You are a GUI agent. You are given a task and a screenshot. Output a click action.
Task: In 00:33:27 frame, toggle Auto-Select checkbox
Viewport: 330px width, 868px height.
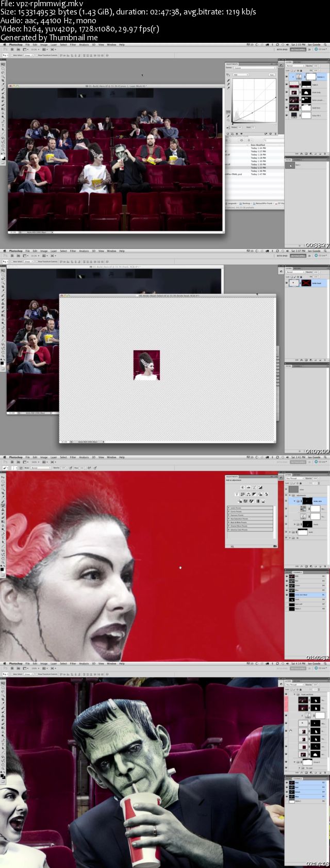(12, 55)
